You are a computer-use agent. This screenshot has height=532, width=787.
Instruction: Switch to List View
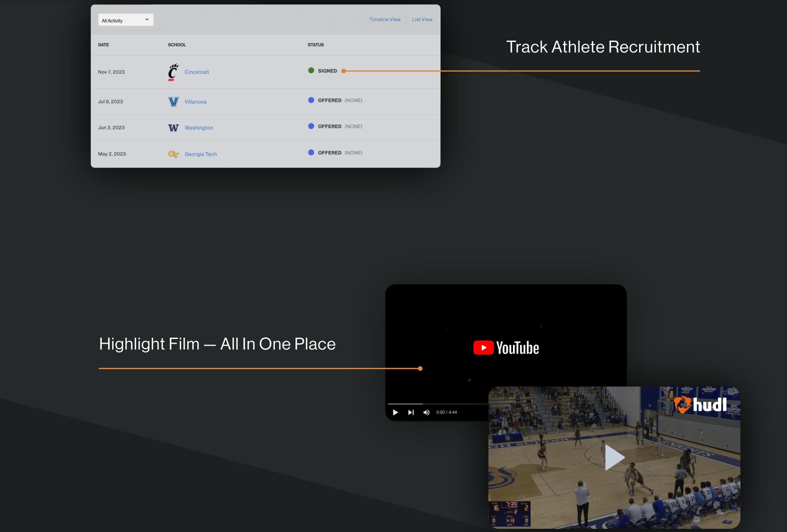click(x=422, y=19)
